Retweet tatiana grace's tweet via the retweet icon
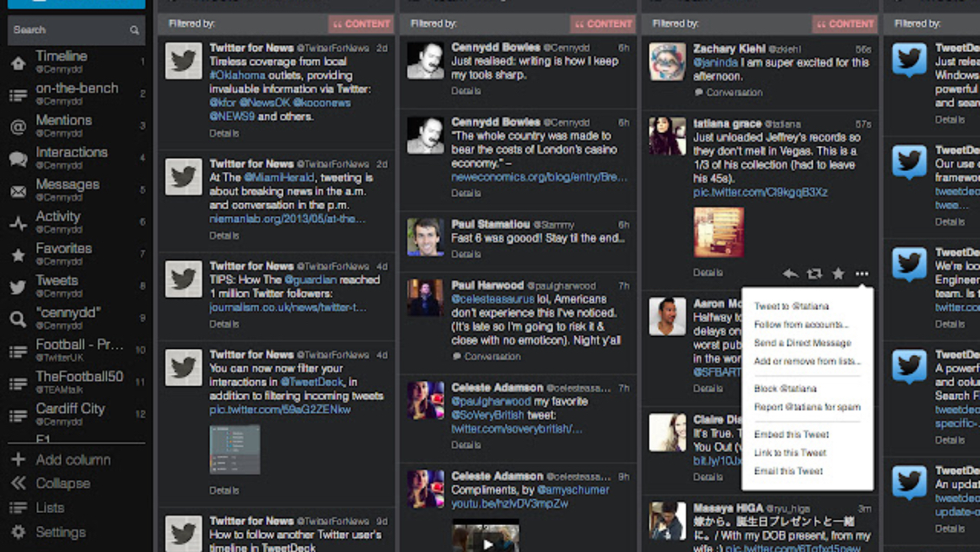 [814, 273]
